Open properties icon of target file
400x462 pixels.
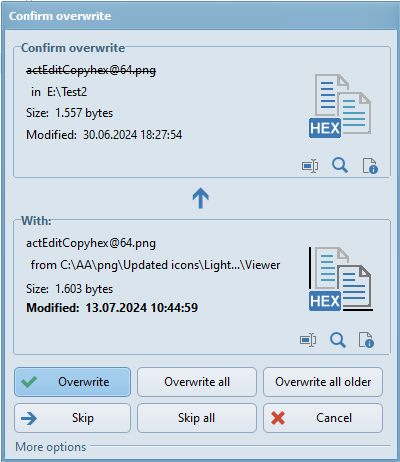(370, 166)
